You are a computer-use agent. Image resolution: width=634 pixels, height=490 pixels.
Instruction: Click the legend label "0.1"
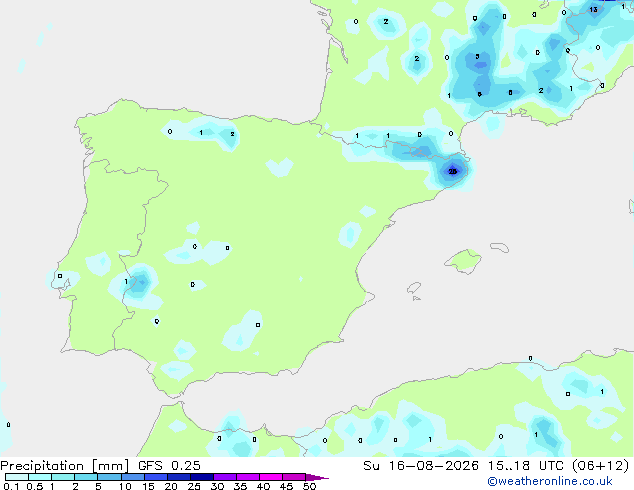coord(11,486)
